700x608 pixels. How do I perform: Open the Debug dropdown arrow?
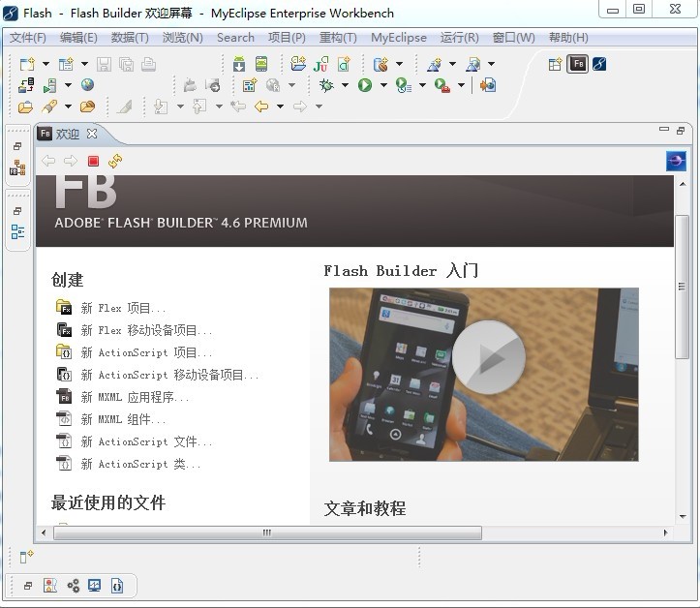point(345,85)
